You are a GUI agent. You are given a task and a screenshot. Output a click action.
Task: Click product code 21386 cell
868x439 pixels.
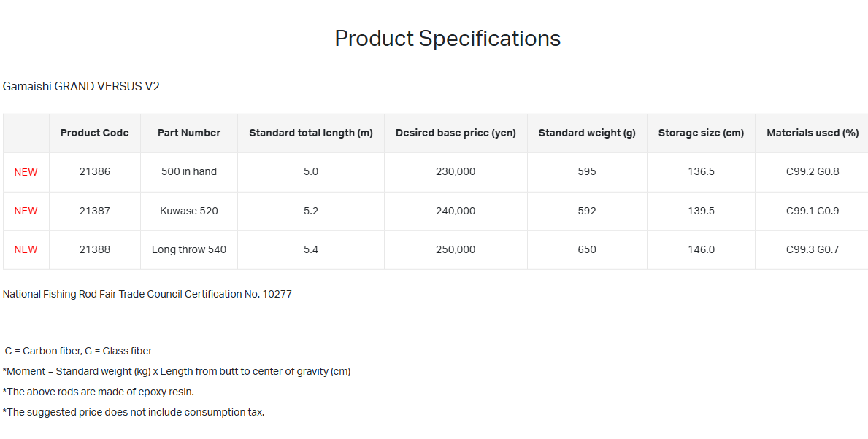[x=95, y=171]
